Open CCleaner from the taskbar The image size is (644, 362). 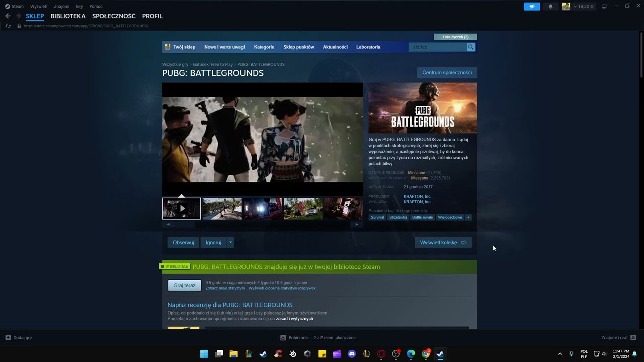[278, 354]
